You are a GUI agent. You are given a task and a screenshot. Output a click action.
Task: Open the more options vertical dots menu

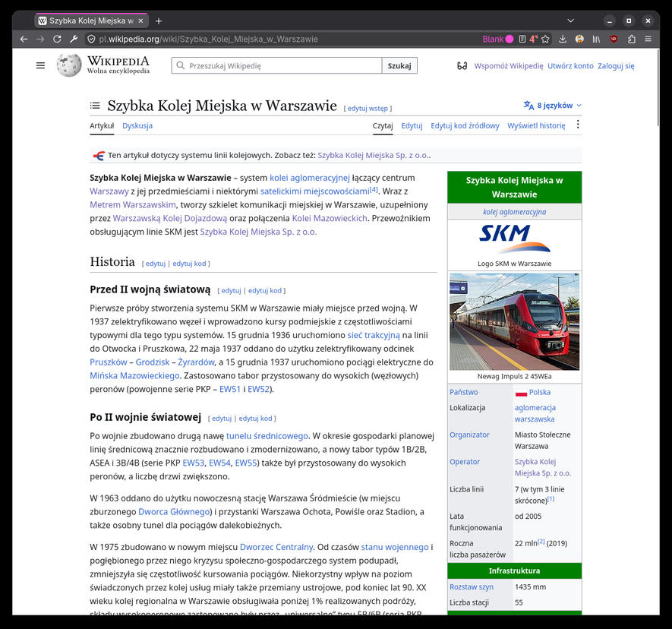[x=578, y=125]
